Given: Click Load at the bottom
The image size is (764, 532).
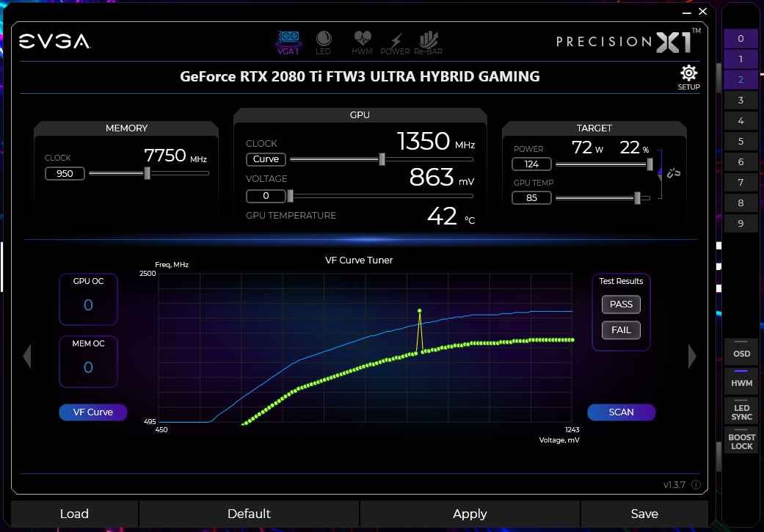Looking at the screenshot, I should point(75,514).
